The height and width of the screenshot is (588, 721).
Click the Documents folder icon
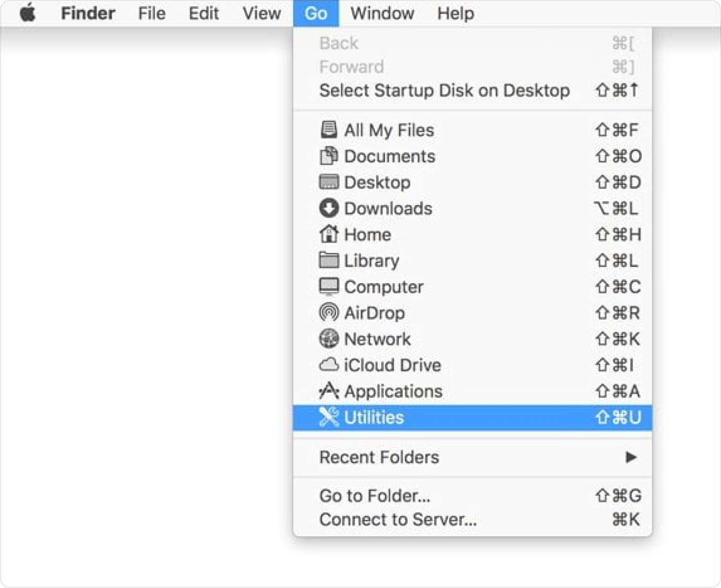point(329,156)
